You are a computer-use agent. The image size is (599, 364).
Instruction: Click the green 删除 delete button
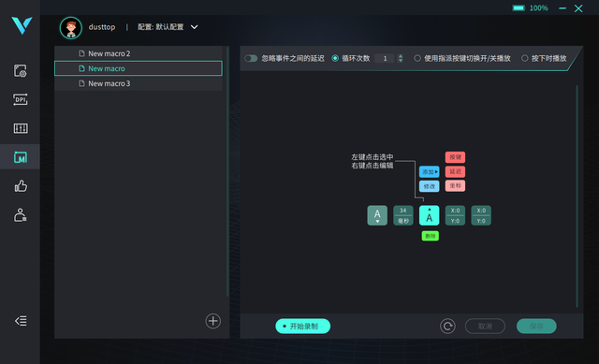coord(431,236)
